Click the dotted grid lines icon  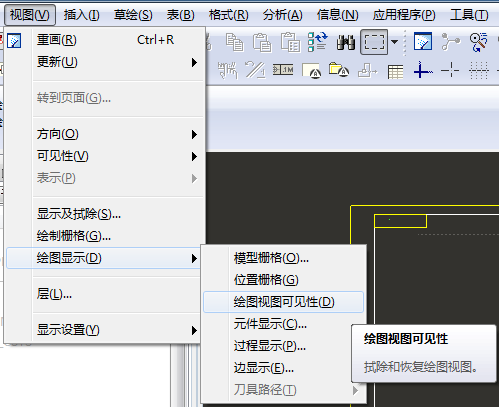coord(479,70)
